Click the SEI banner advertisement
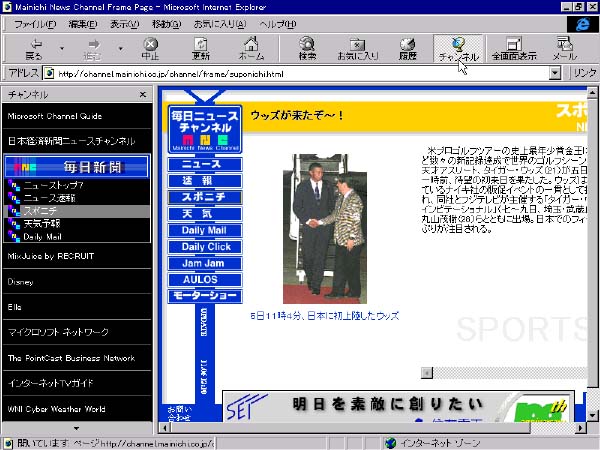This screenshot has height=450, width=600. click(398, 406)
